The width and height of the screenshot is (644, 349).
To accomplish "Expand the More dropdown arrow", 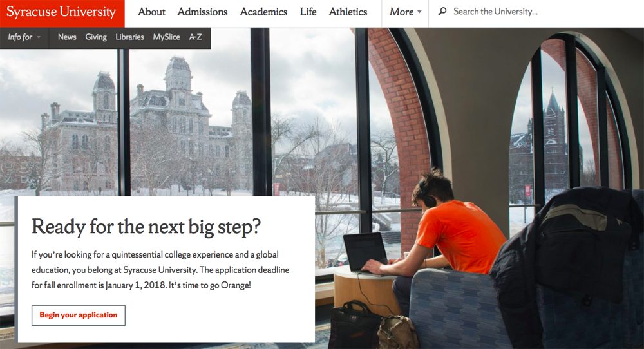I will coord(419,12).
